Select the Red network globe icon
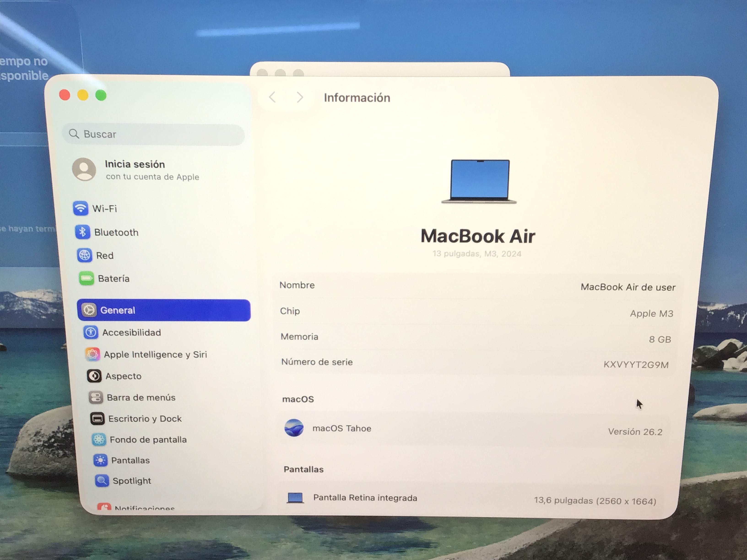Image resolution: width=747 pixels, height=560 pixels. click(84, 255)
